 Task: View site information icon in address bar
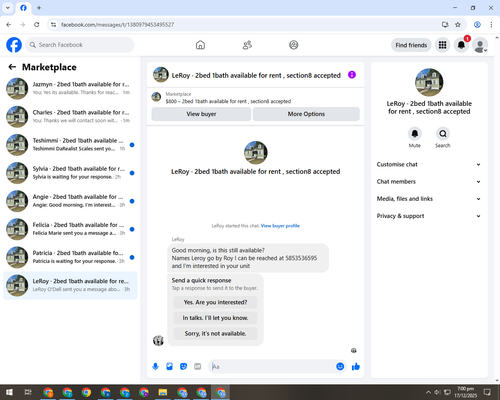[53, 25]
